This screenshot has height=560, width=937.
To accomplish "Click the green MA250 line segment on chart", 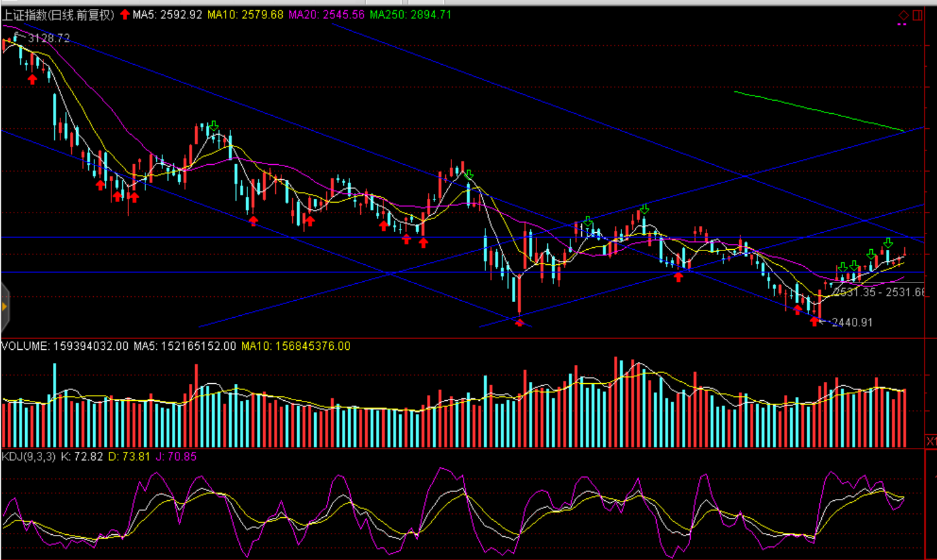I will pos(819,111).
